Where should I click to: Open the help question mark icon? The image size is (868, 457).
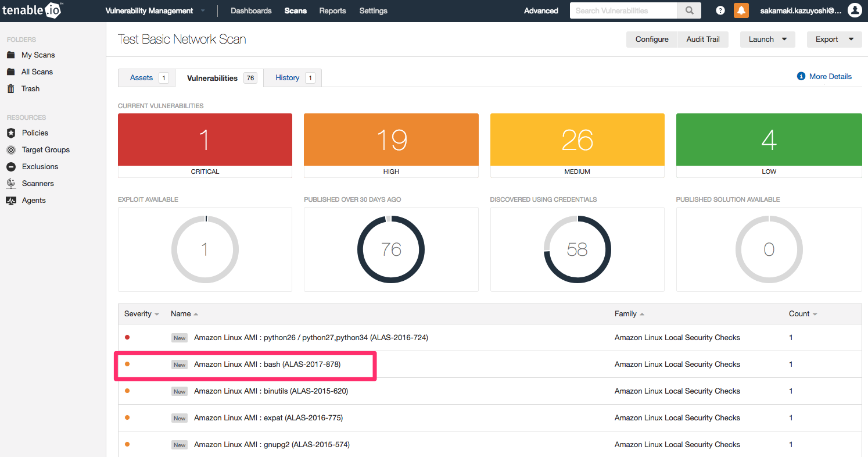coord(720,10)
